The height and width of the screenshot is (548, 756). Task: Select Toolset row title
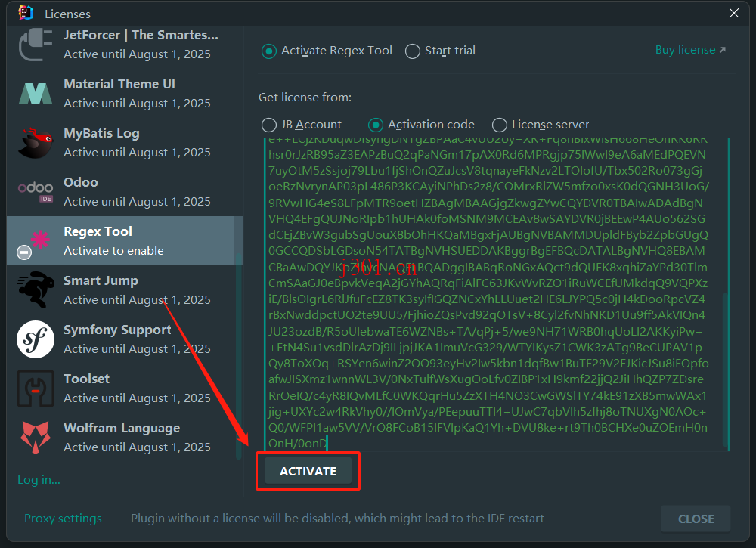tap(87, 379)
